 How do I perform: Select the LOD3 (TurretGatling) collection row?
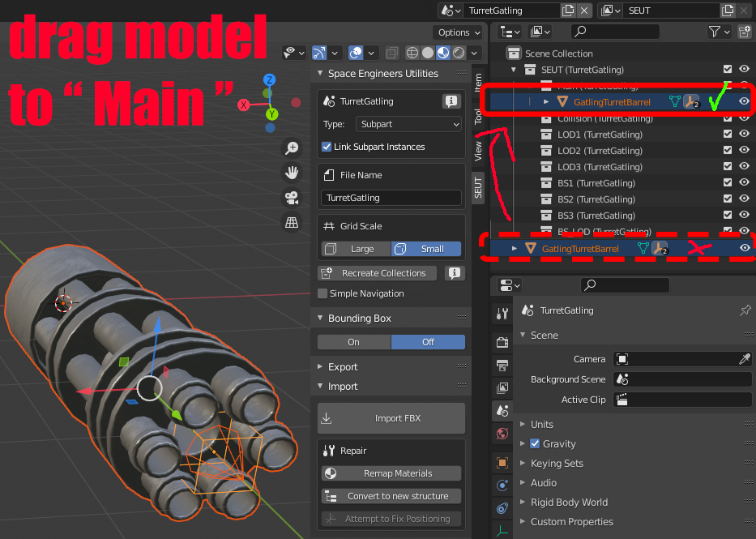pos(622,166)
